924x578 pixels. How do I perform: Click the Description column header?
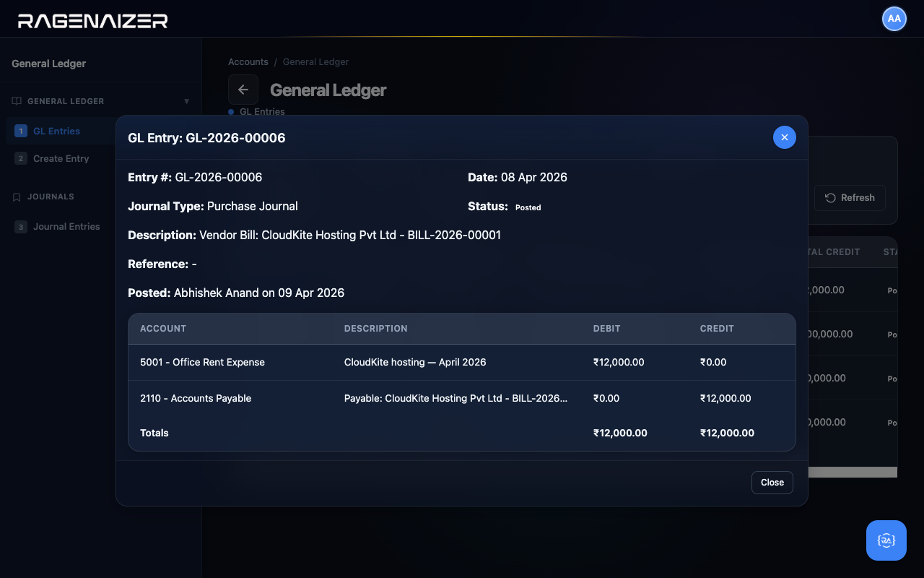[375, 329]
